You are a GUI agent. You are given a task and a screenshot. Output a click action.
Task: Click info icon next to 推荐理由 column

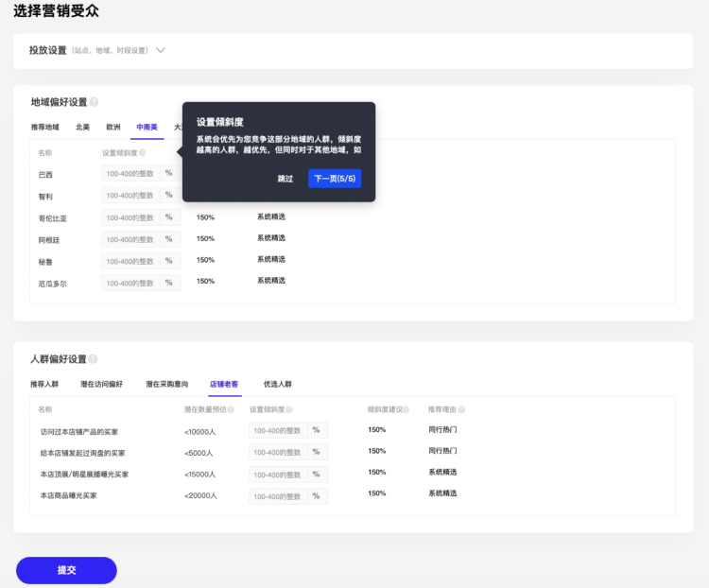pyautogui.click(x=461, y=410)
